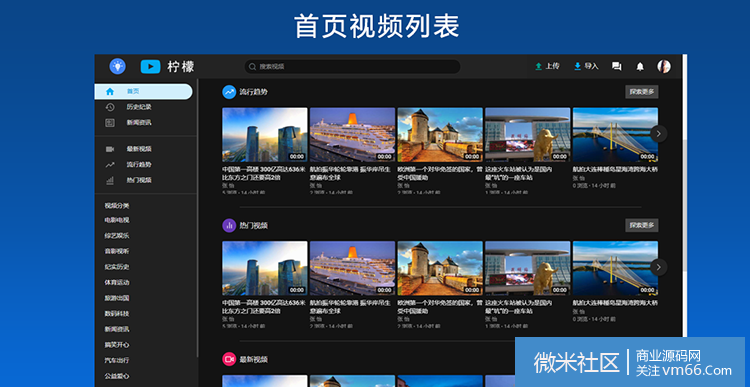Click the 流行趋势 trend arrow sidebar icon
The width and height of the screenshot is (750, 387).
pyautogui.click(x=110, y=165)
